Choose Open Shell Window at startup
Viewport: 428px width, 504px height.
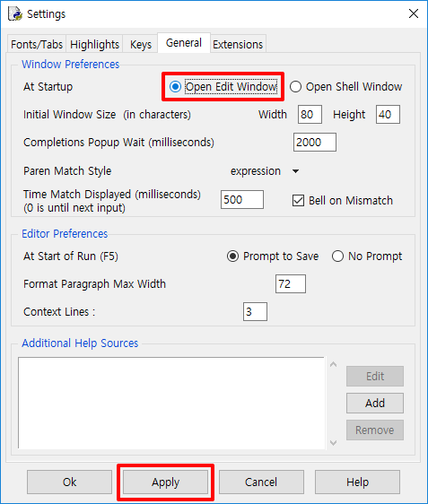pos(345,86)
